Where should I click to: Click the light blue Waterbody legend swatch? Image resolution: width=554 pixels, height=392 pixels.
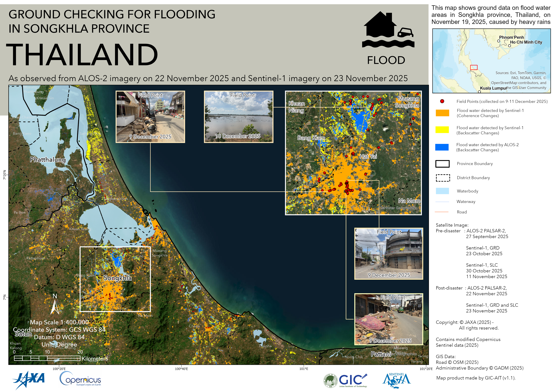[442, 191]
